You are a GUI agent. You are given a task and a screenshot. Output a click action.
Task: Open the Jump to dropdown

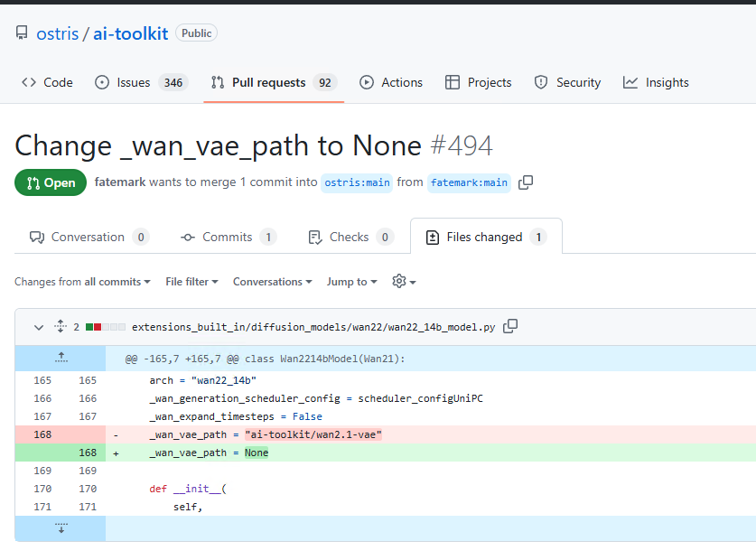point(352,282)
